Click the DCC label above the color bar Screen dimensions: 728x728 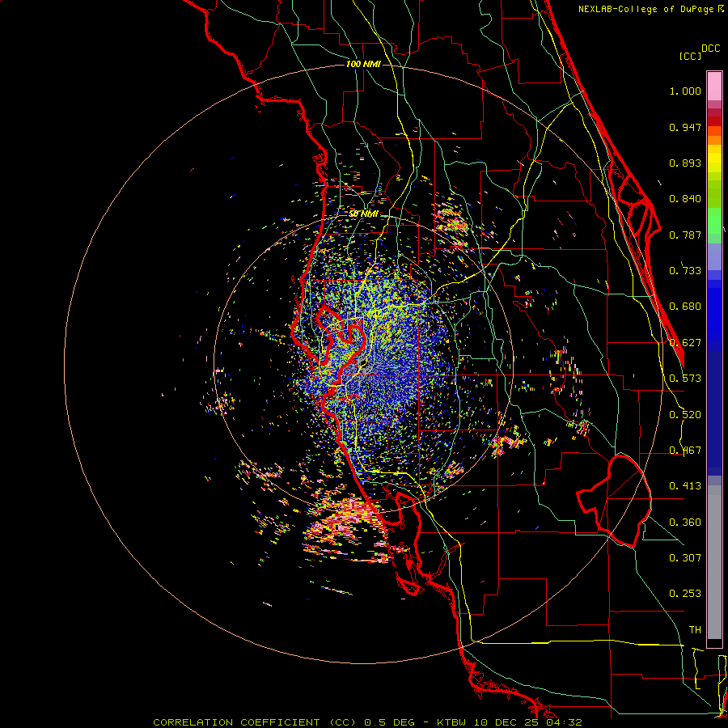click(x=711, y=49)
